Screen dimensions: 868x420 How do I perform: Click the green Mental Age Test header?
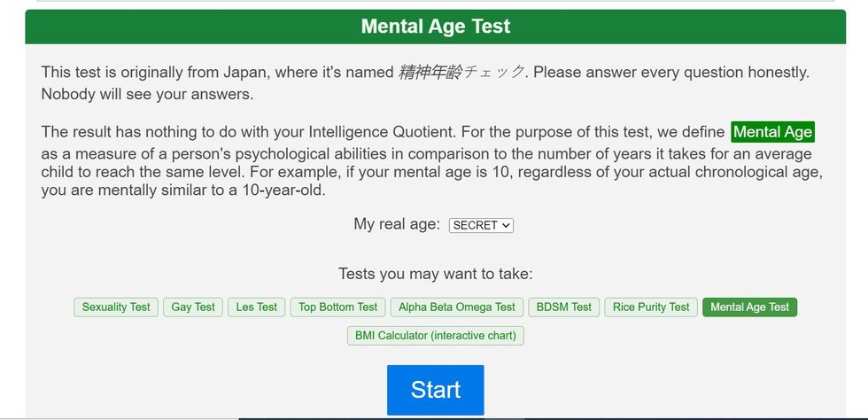(x=435, y=27)
